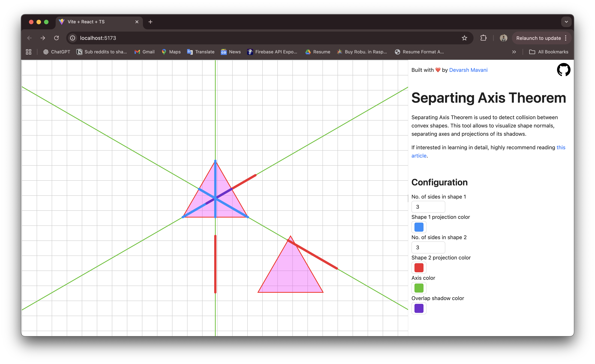Select the Vite + React + TS tab
The image size is (595, 364).
click(99, 22)
